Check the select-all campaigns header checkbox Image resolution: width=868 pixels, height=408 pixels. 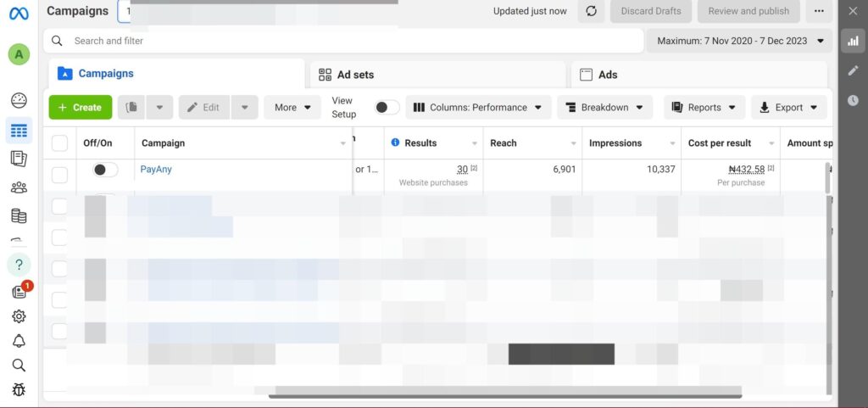tap(60, 143)
